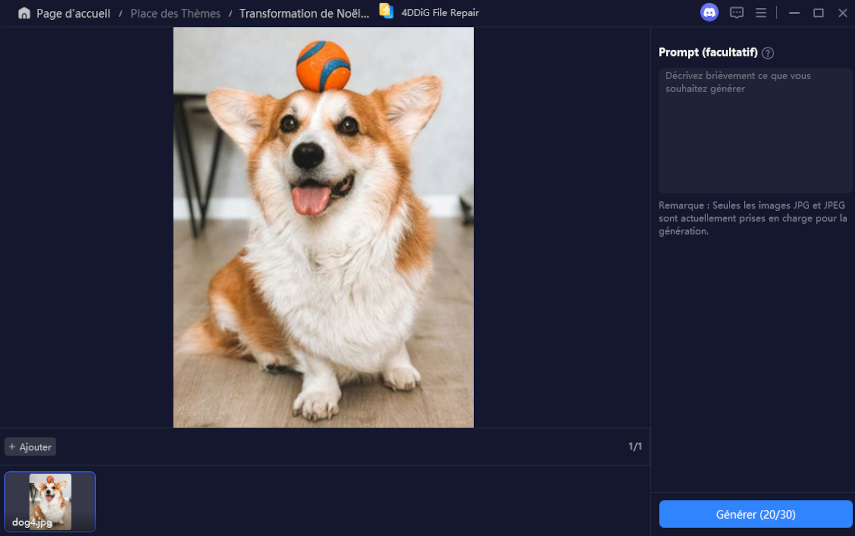This screenshot has width=855, height=536.
Task: Close the application window
Action: [842, 13]
